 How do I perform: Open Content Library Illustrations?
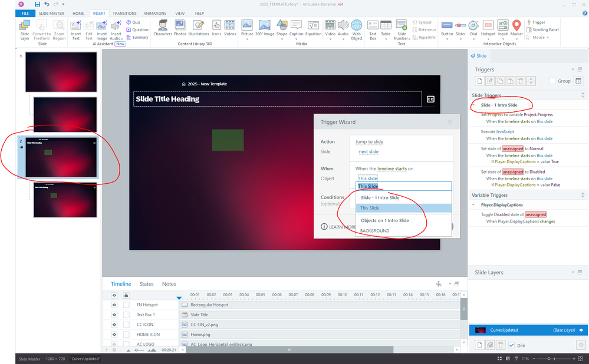[198, 28]
